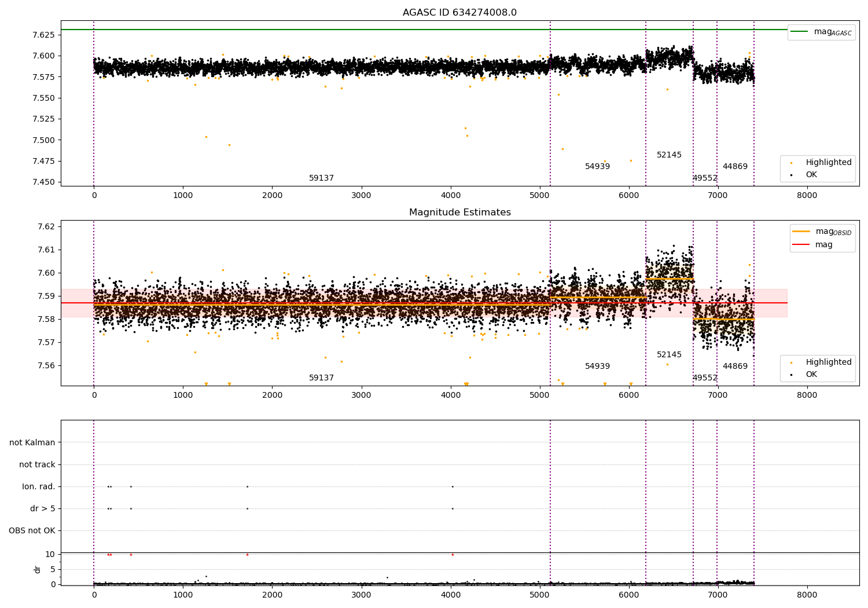
Task: Click OBSID label '54939' in Magnitude Estimates plot
Action: click(x=597, y=367)
